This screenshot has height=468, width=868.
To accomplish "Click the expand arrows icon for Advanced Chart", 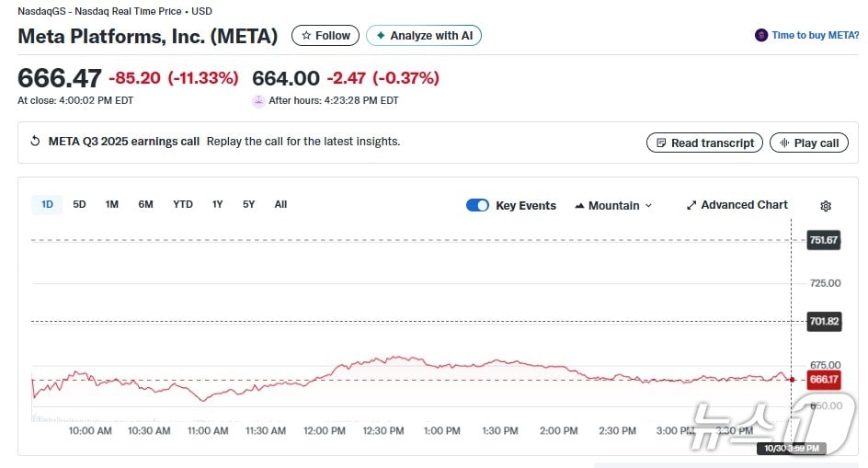I will pos(691,205).
